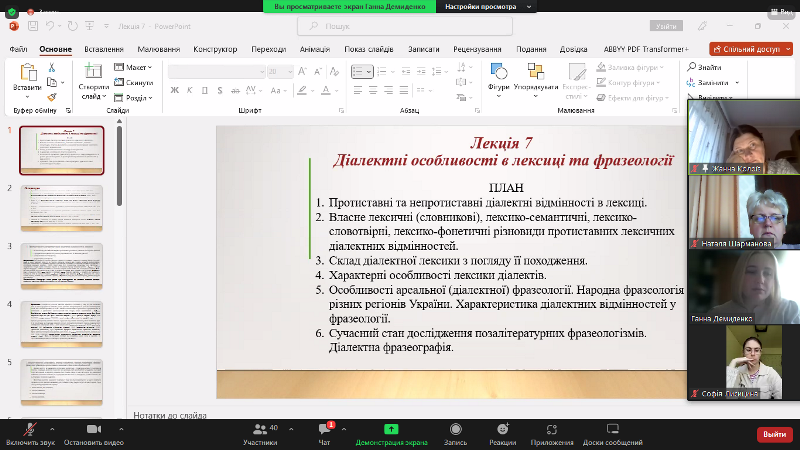Open the Участники participants panel

point(259,428)
